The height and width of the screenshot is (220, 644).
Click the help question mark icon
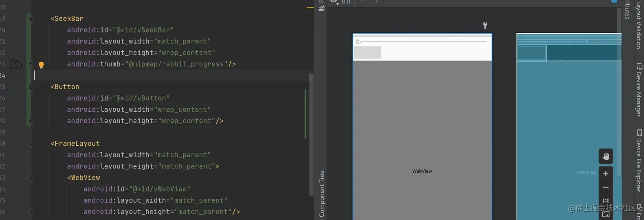point(614,1)
